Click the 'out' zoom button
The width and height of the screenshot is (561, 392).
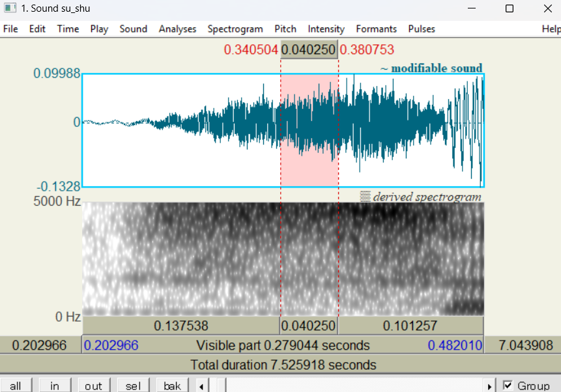click(94, 385)
